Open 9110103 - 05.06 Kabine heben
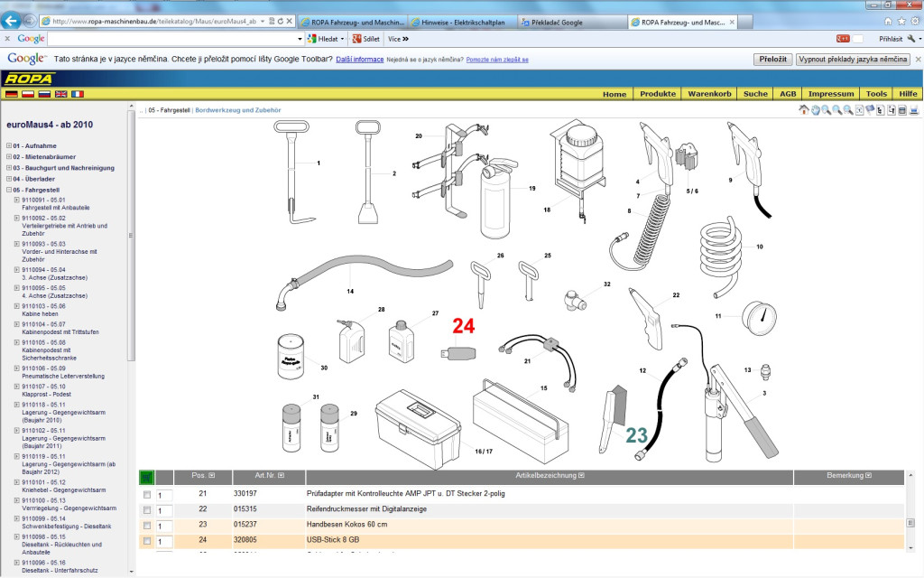This screenshot has height=578, width=924. coord(43,311)
